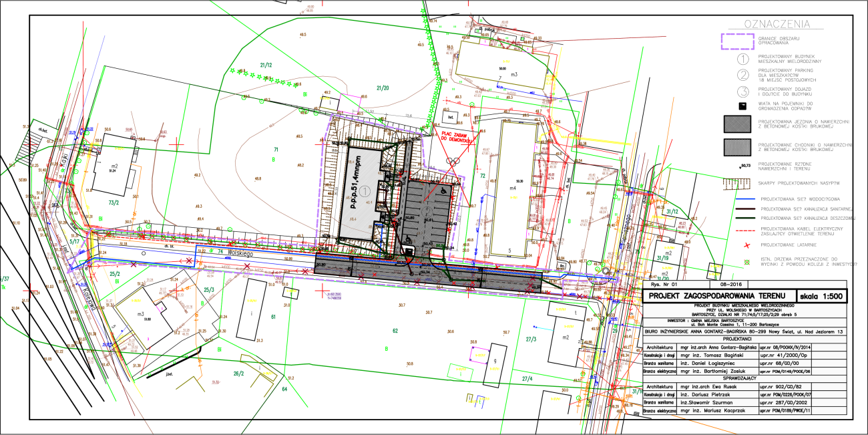
Task: Click checker name 'Ewa Rusak'
Action: click(x=724, y=387)
